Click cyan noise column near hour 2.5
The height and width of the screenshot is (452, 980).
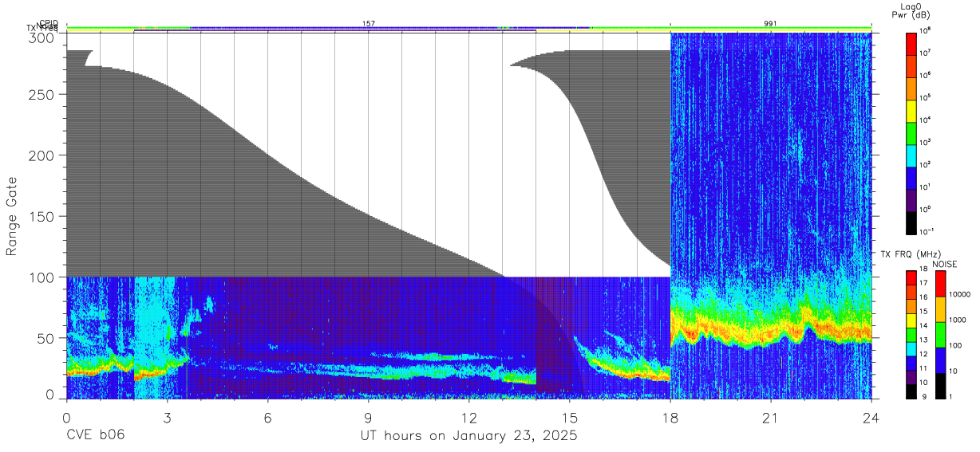[150, 338]
